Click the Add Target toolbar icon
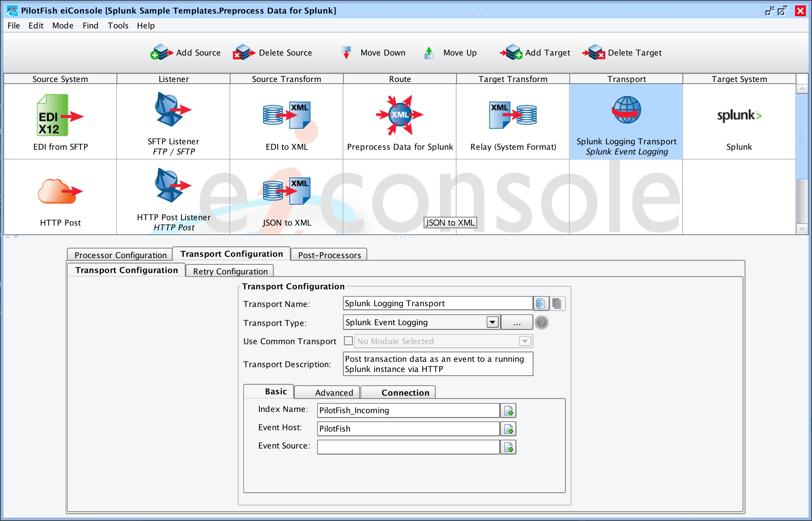Screen dimensions: 812x521 pos(511,53)
